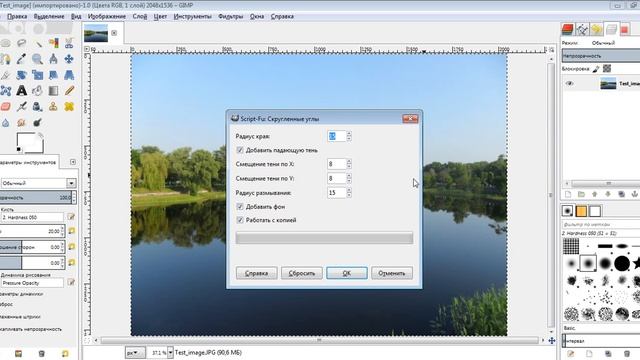Select the Smudge tool
Viewport: 640px width, 360px height.
click(x=22, y=122)
